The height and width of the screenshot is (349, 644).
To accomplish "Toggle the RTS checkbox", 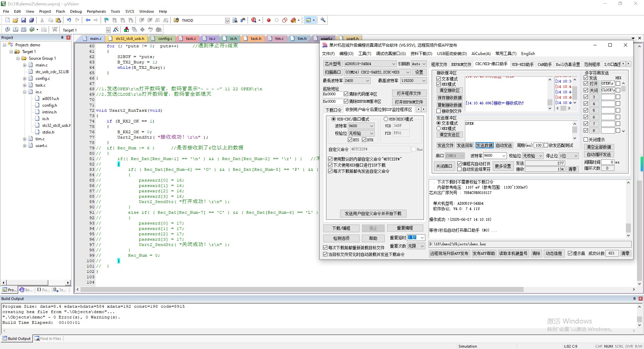I will pos(350,140).
